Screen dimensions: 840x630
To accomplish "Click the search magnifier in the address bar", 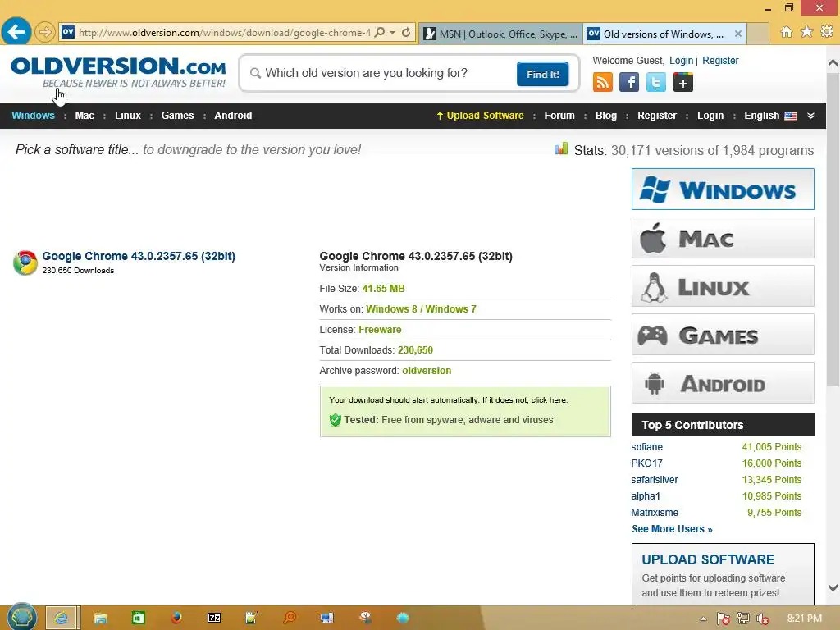I will 379,33.
